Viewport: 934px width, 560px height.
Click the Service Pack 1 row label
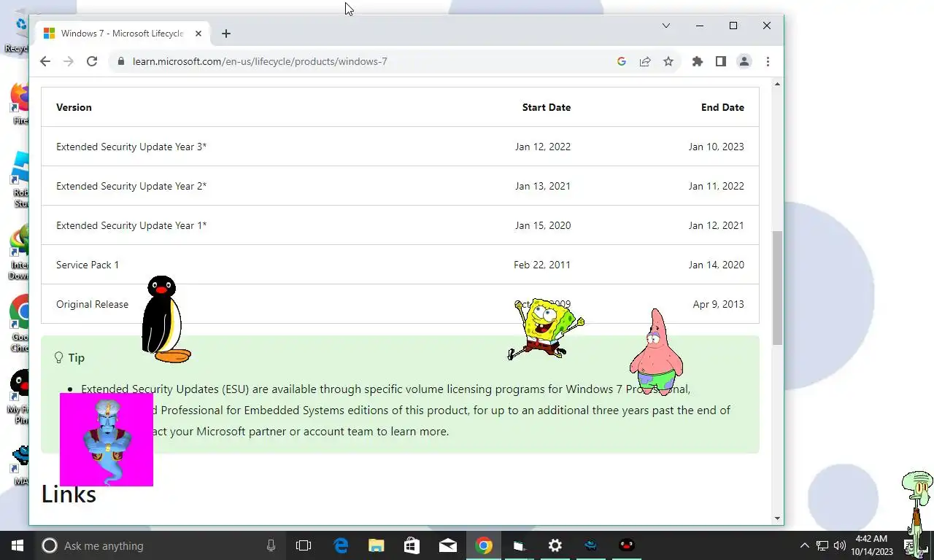click(88, 265)
